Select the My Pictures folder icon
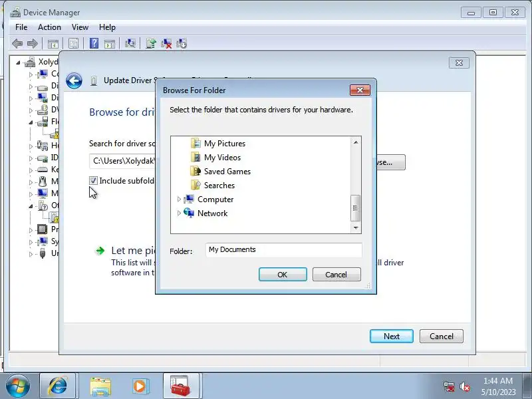The height and width of the screenshot is (399, 532). pos(196,143)
